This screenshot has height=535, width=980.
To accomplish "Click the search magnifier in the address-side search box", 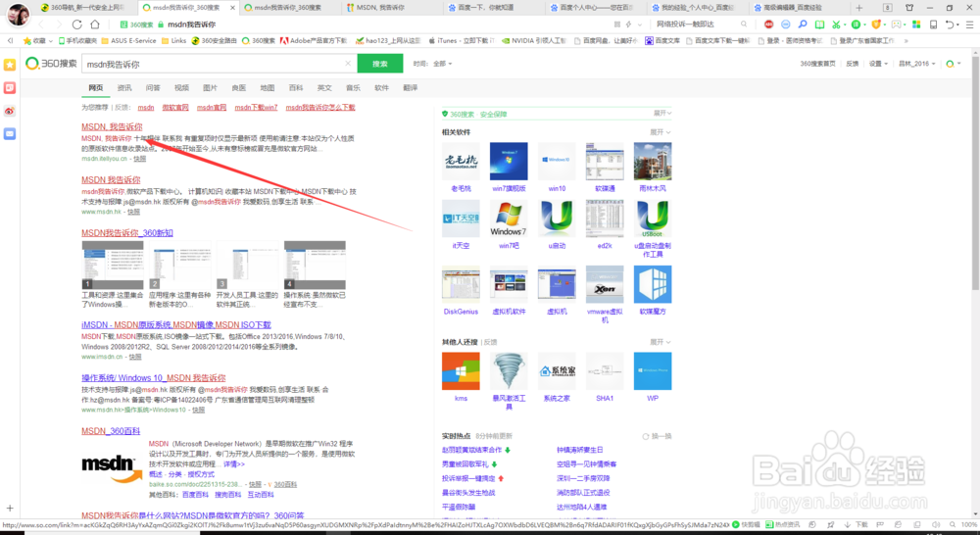I will tap(744, 24).
